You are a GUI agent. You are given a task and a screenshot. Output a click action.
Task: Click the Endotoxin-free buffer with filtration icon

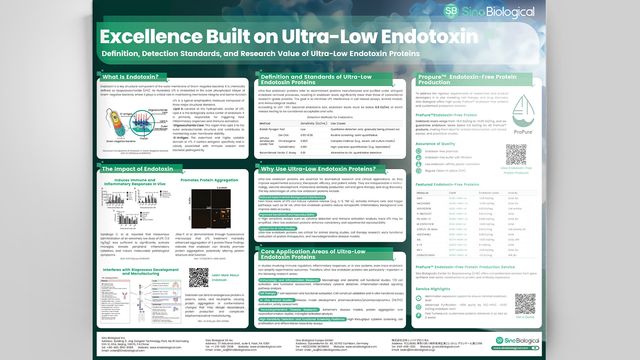tap(418, 157)
